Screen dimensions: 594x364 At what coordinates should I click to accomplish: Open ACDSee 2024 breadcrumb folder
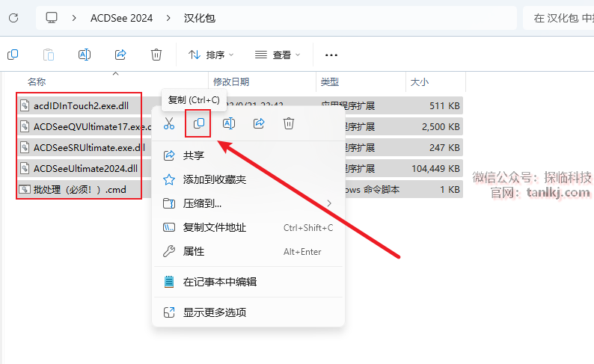tap(121, 18)
